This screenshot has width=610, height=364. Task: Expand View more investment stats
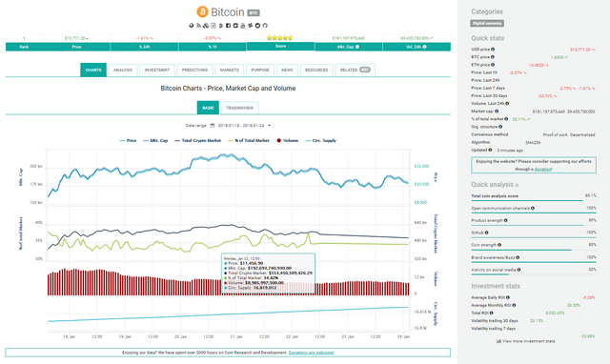pyautogui.click(x=525, y=341)
